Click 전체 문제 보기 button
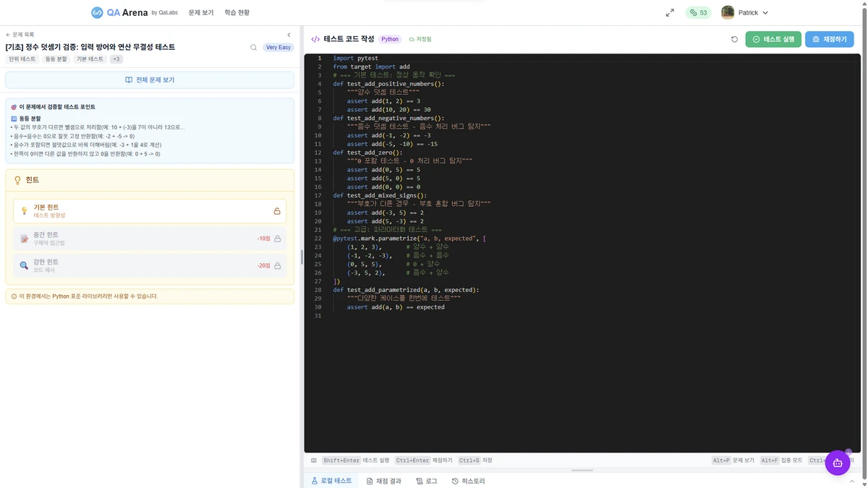 [150, 80]
